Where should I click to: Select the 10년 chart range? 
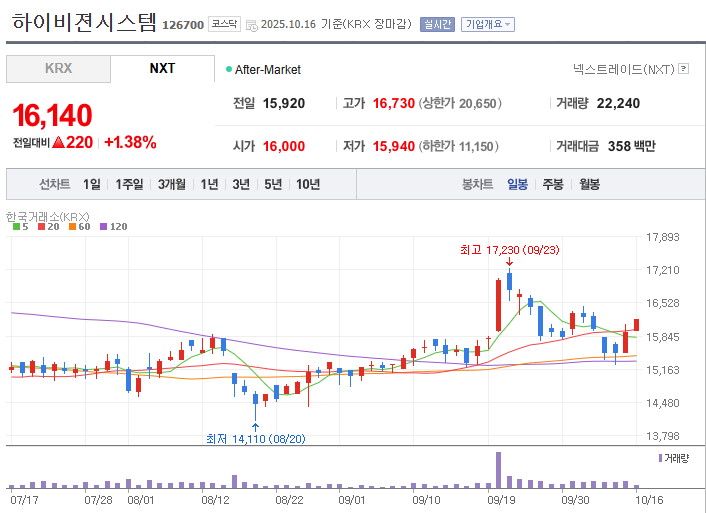point(308,184)
